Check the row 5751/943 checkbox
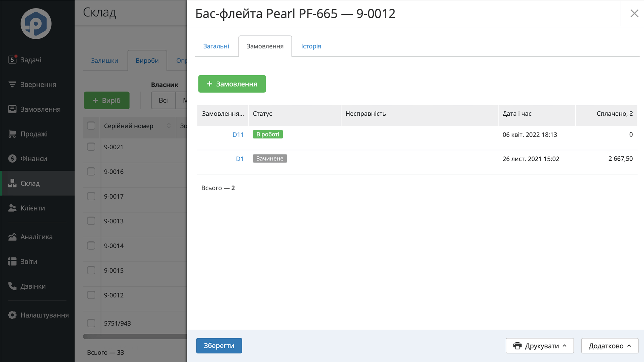This screenshot has height=362, width=644. [x=91, y=323]
